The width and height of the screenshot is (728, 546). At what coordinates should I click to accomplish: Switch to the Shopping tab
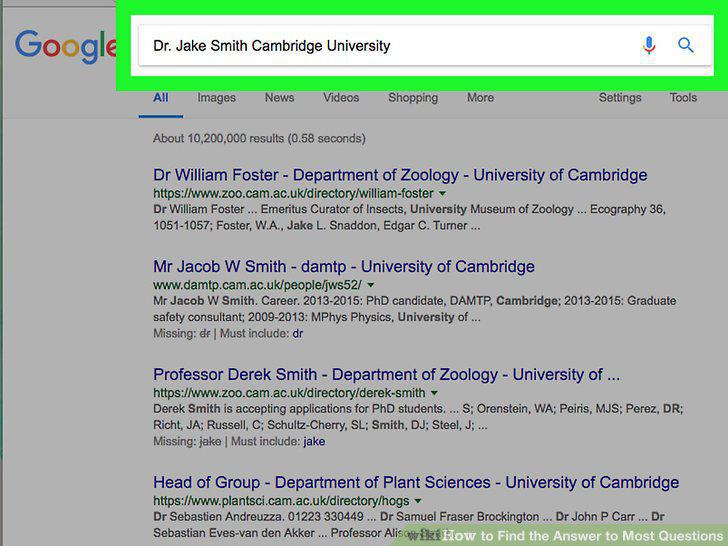pyautogui.click(x=413, y=98)
